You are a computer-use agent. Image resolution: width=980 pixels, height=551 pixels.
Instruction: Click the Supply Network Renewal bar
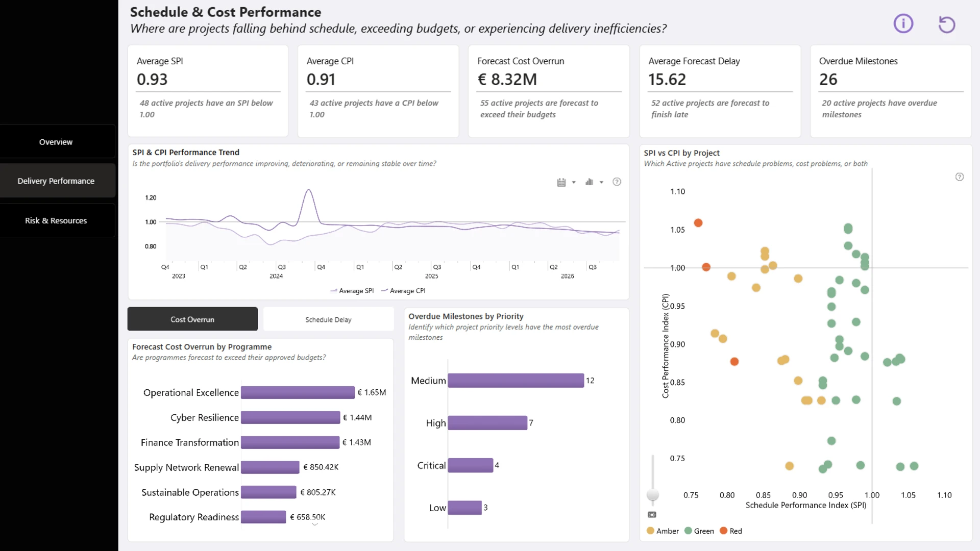coord(270,467)
